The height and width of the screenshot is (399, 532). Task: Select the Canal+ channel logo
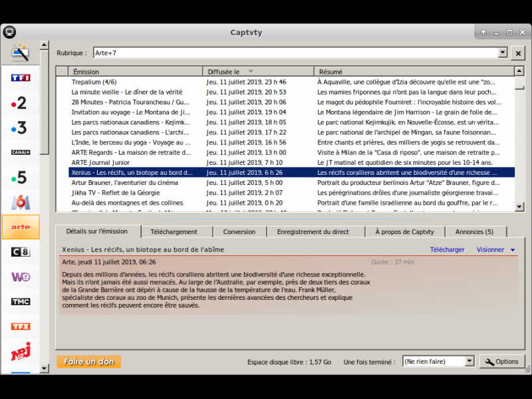[21, 152]
